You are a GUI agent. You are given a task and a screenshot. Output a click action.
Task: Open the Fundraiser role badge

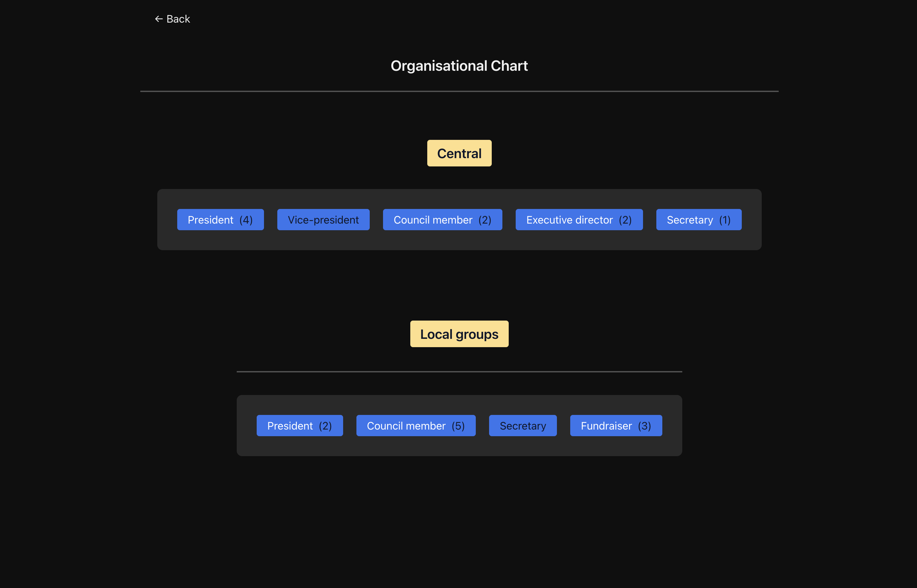(615, 425)
